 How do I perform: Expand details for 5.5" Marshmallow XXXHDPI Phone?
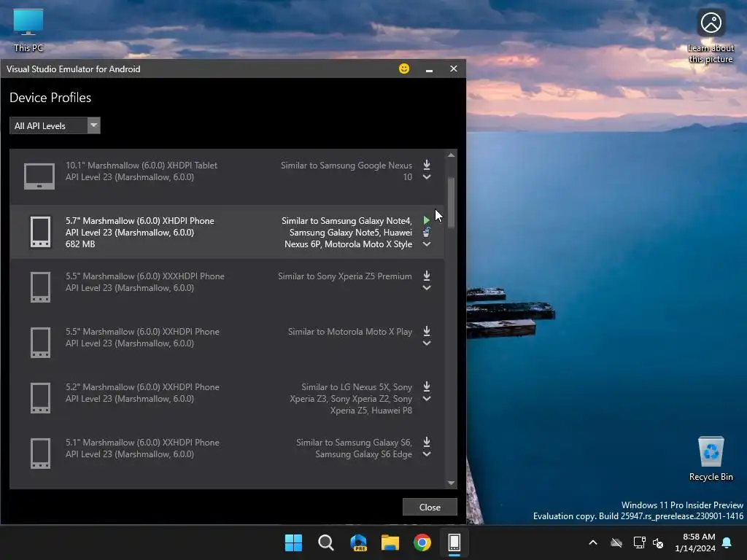[x=427, y=288]
